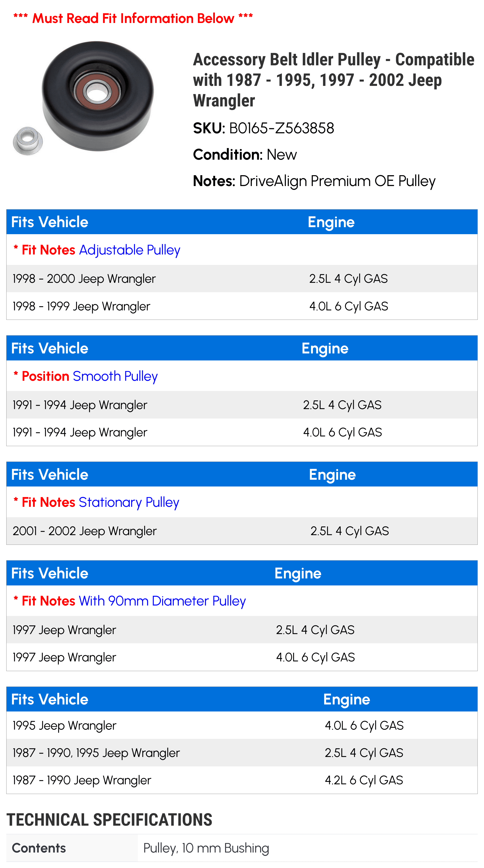The width and height of the screenshot is (484, 868).
Task: Select the 2001 - 2002 Jeep Wrangler row
Action: click(x=242, y=531)
